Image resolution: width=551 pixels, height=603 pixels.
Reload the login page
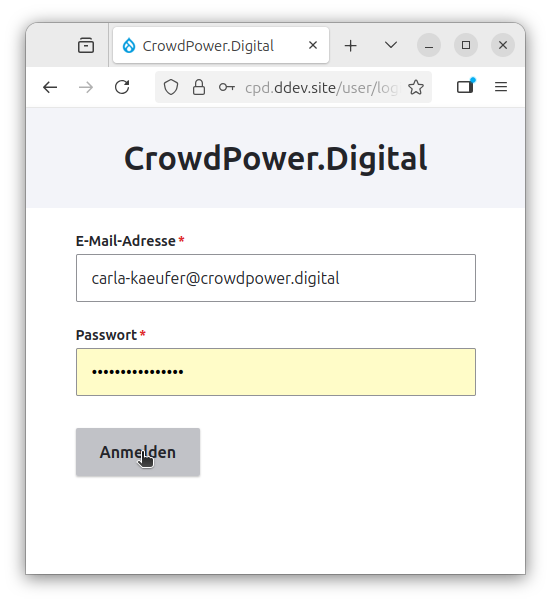(122, 87)
